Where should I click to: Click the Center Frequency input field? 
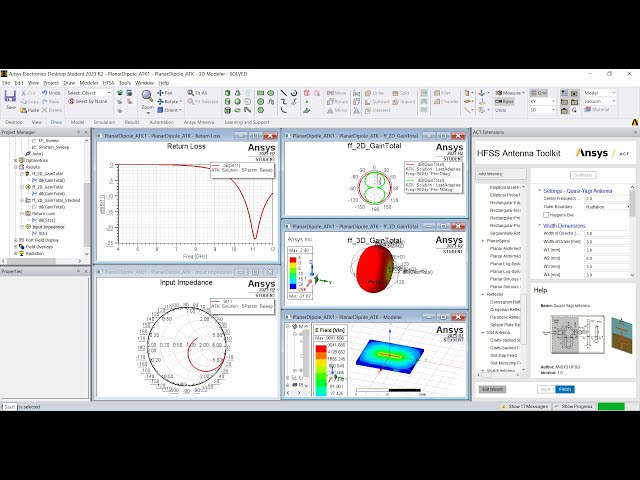tap(607, 198)
